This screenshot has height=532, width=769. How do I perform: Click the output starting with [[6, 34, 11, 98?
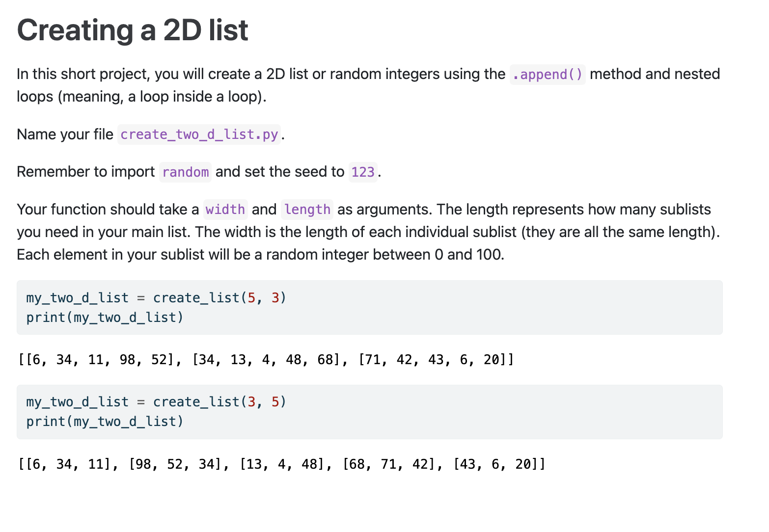click(266, 360)
